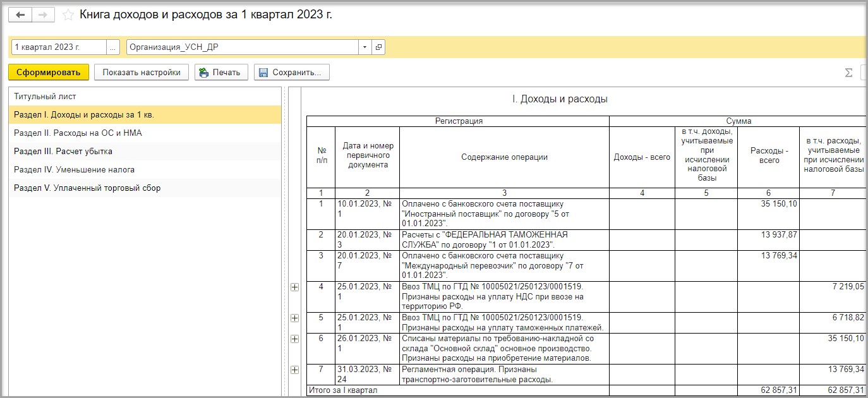
Task: Open the organization dropdown arrow
Action: (x=365, y=47)
